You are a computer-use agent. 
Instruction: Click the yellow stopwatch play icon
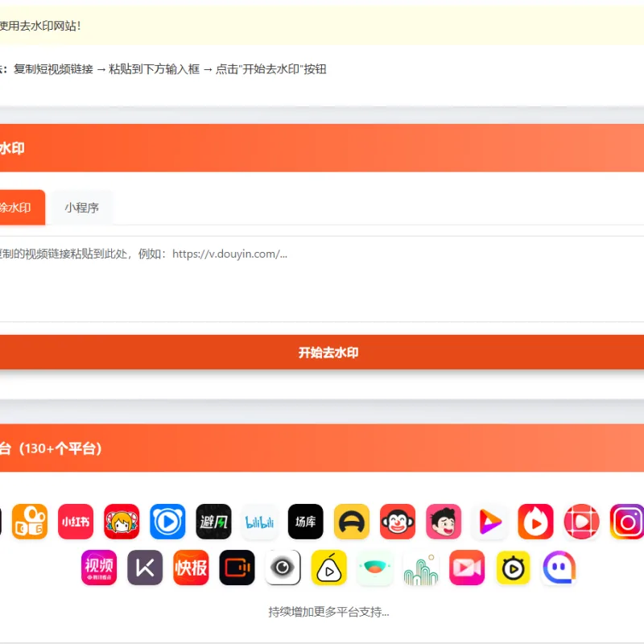pyautogui.click(x=513, y=568)
